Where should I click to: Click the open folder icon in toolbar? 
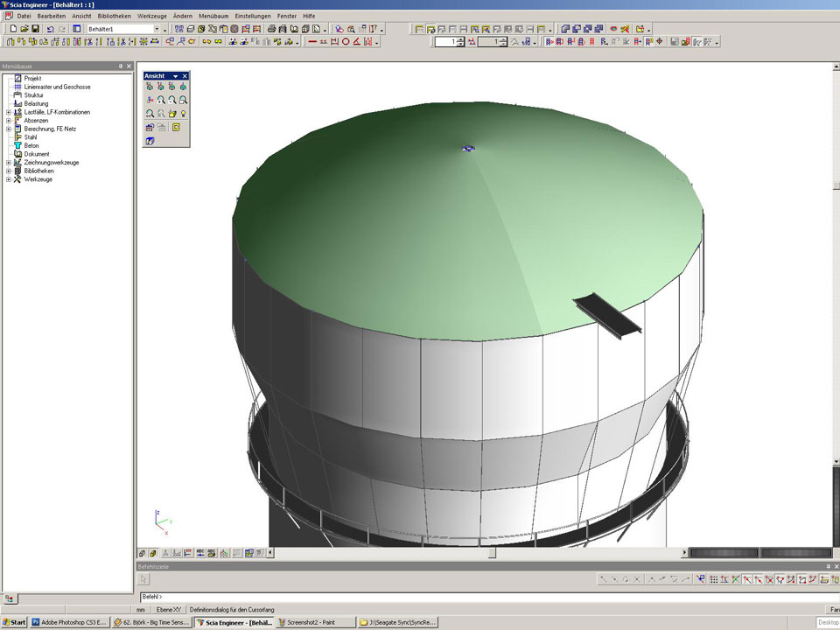(x=24, y=29)
